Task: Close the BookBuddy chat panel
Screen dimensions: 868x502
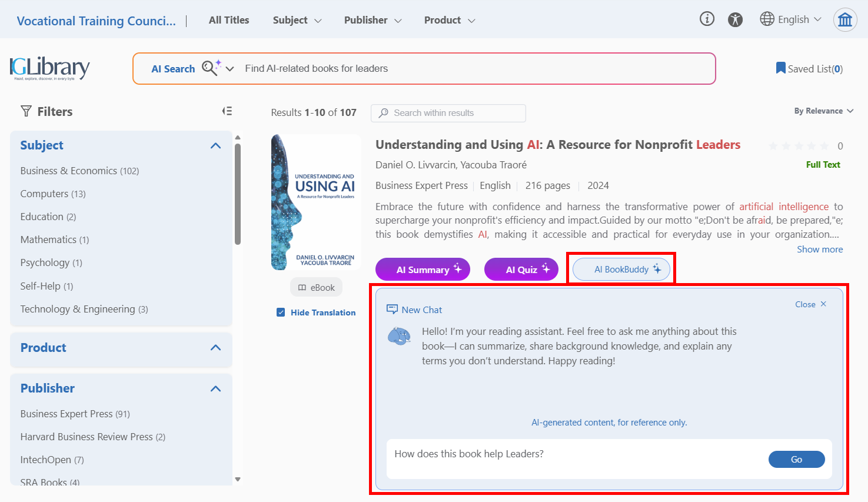Action: point(811,304)
